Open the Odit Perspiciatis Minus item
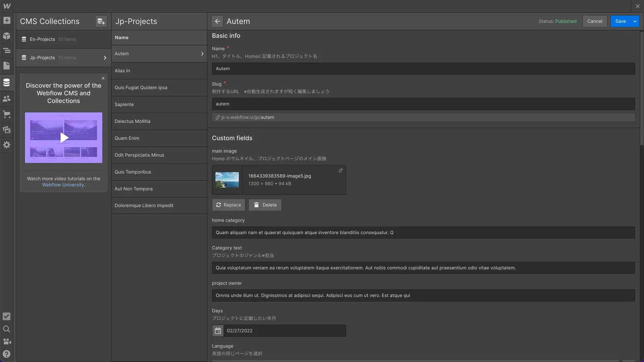Image resolution: width=644 pixels, height=362 pixels. coord(159,155)
